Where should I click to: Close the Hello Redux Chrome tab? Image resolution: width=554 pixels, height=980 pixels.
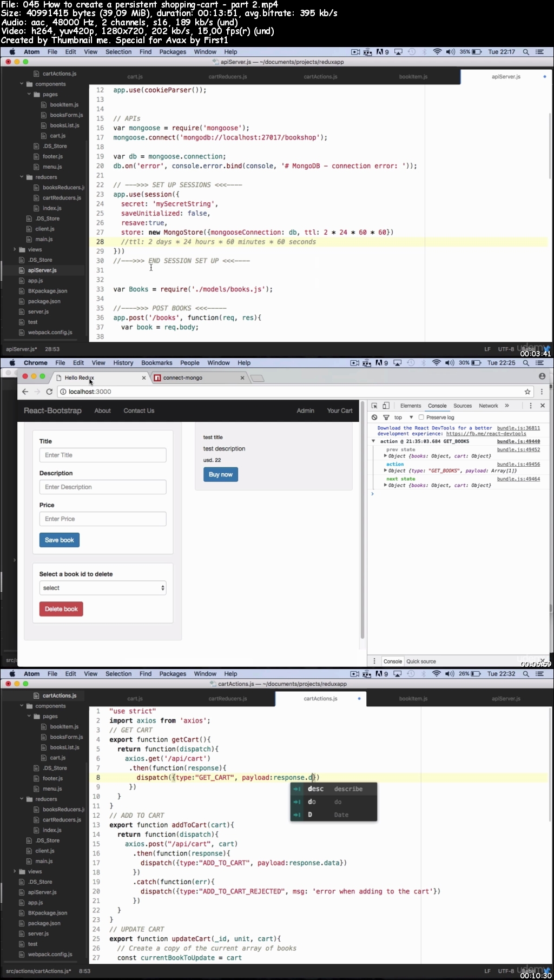tap(144, 378)
